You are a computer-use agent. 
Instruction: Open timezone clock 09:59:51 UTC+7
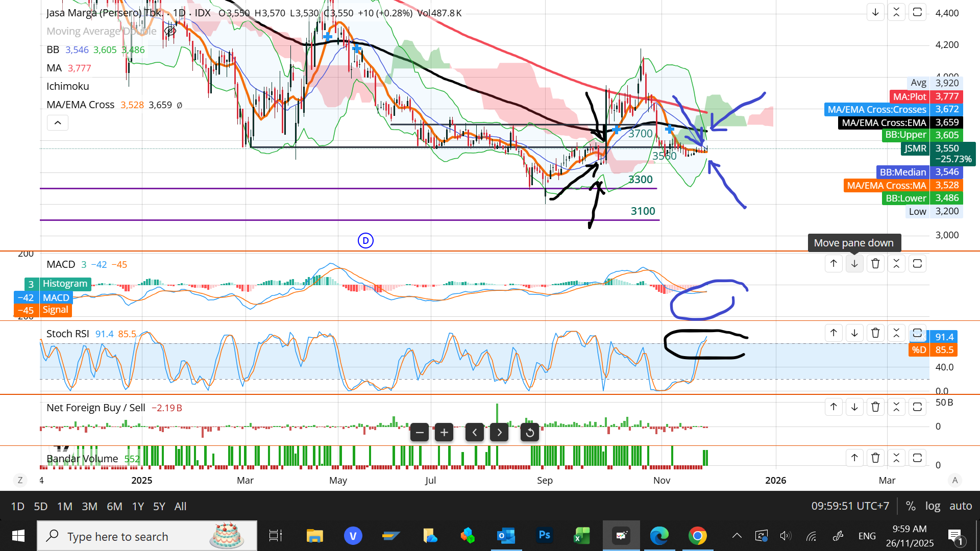coord(850,506)
